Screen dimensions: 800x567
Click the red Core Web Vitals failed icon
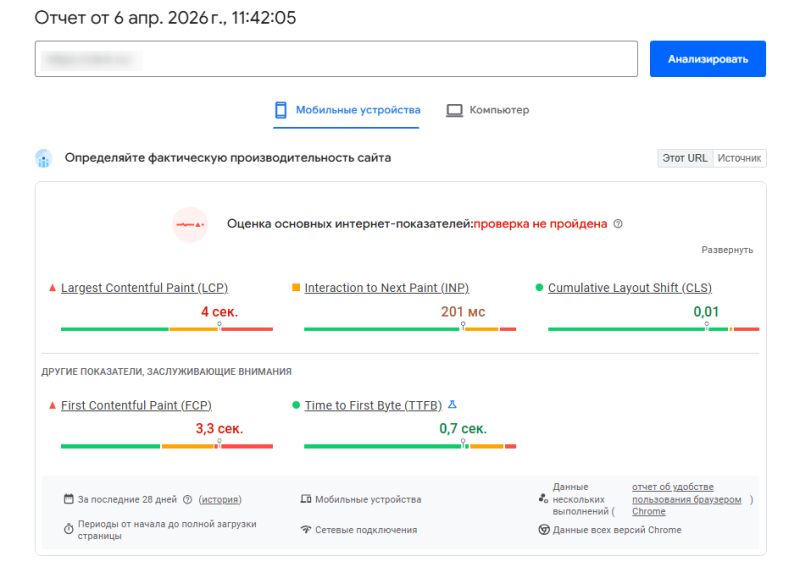(190, 224)
